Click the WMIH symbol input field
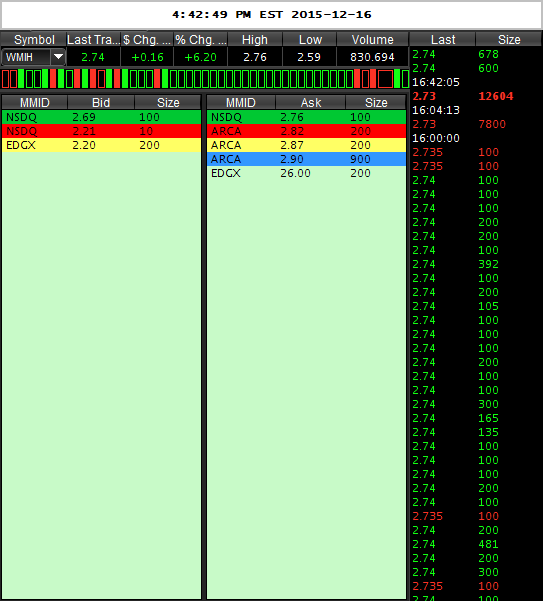 pyautogui.click(x=26, y=57)
